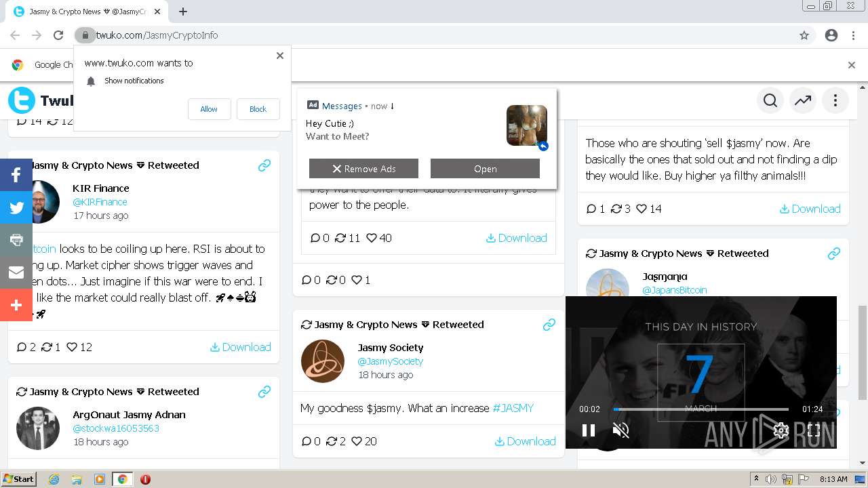Screen dimensions: 868x488
Task: Click the Facebook share icon
Action: click(x=16, y=175)
